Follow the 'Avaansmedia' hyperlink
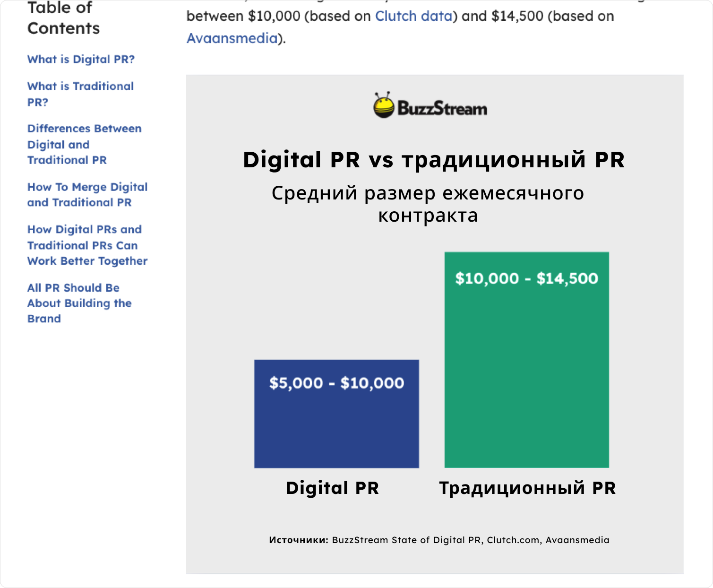The width and height of the screenshot is (713, 588). pos(232,38)
